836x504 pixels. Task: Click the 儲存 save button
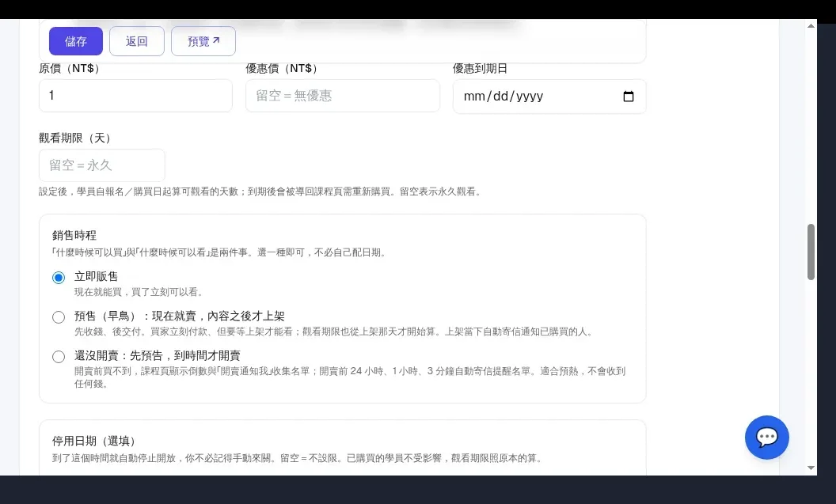(x=76, y=41)
